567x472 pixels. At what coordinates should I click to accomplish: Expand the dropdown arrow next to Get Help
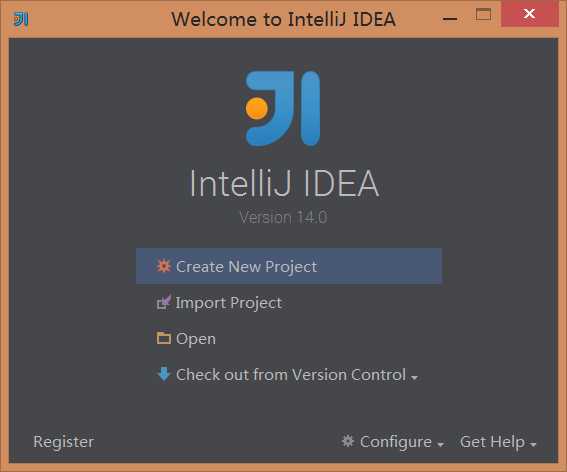533,445
